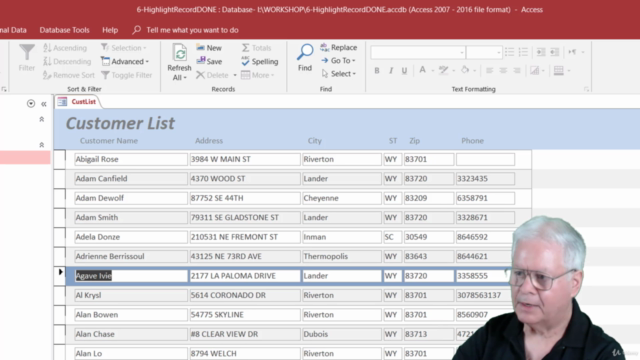Click the Find magnifier icon
This screenshot has height=360, width=640.
point(305,52)
